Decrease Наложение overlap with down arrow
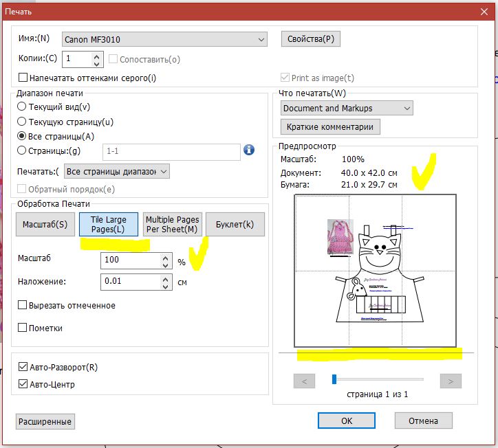Image resolution: width=498 pixels, height=448 pixels. click(x=166, y=287)
